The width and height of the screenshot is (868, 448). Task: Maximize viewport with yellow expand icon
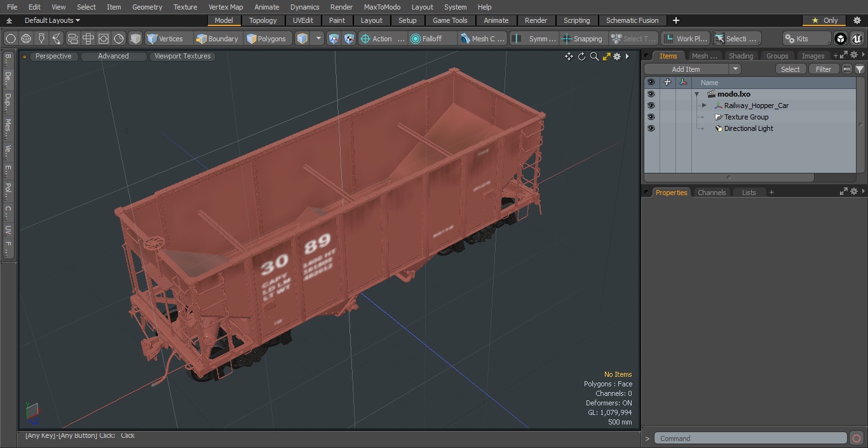606,57
